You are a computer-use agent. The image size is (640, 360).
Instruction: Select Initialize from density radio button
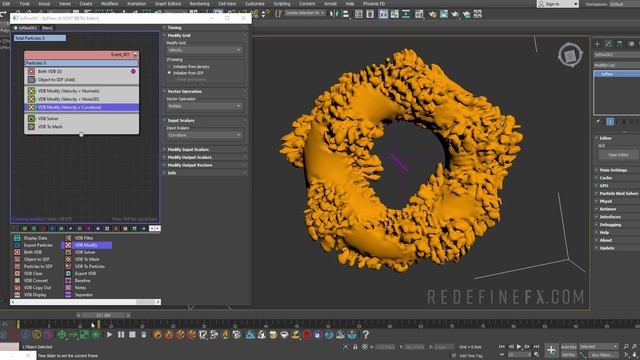(170, 67)
